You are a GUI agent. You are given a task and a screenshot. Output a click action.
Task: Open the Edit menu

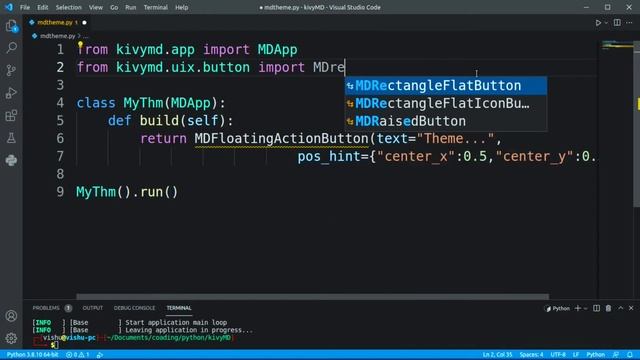(42, 7)
